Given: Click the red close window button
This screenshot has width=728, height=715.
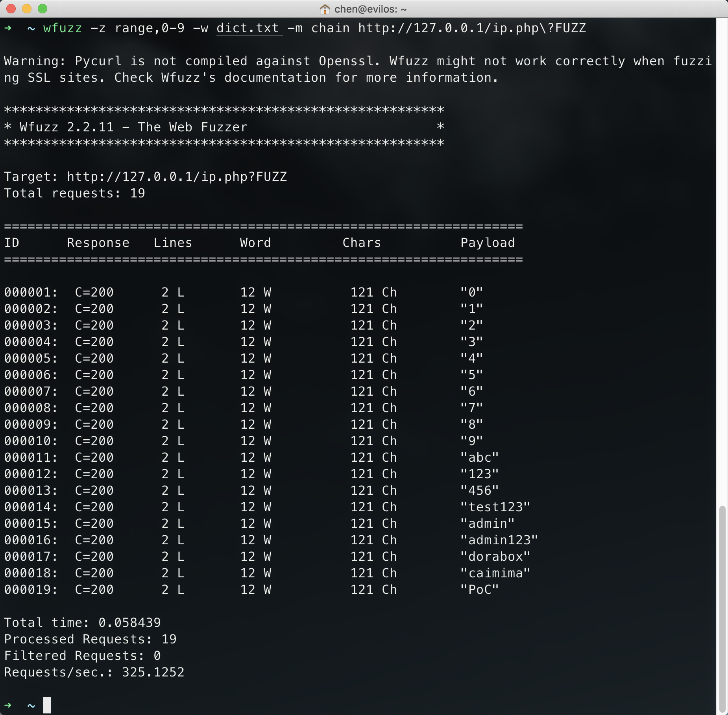Looking at the screenshot, I should 11,9.
